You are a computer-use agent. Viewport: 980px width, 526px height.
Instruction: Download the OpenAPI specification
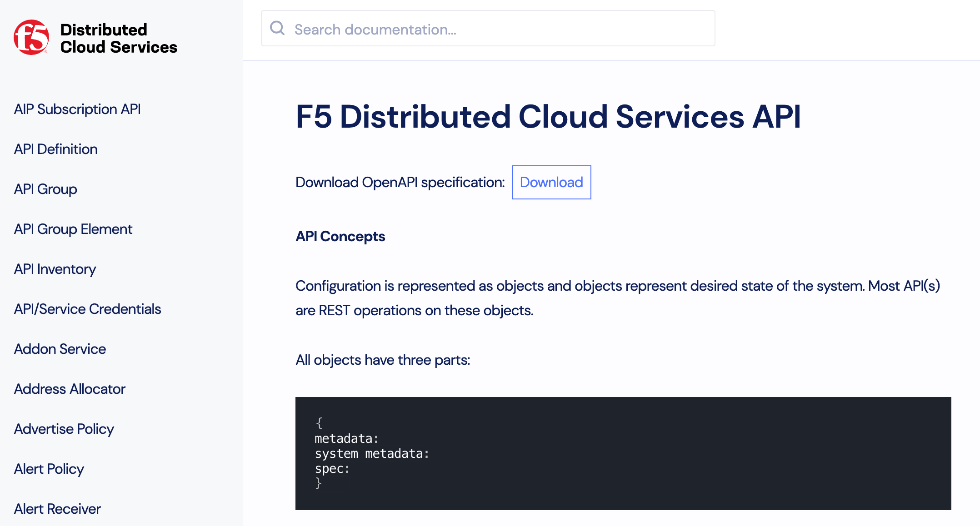point(551,182)
